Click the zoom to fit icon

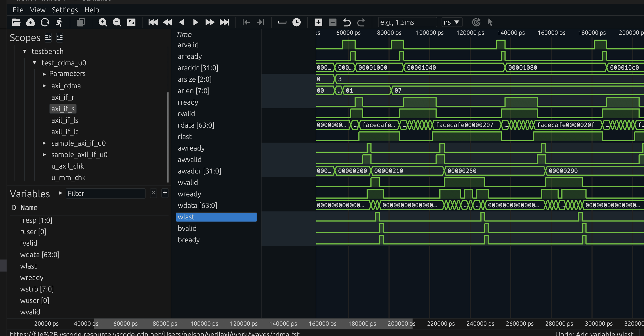click(131, 22)
